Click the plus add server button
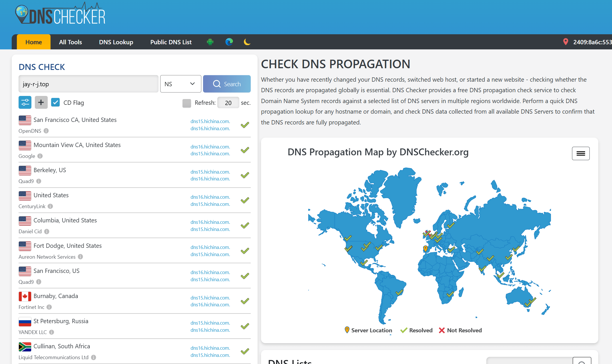This screenshot has height=364, width=612. point(41,102)
